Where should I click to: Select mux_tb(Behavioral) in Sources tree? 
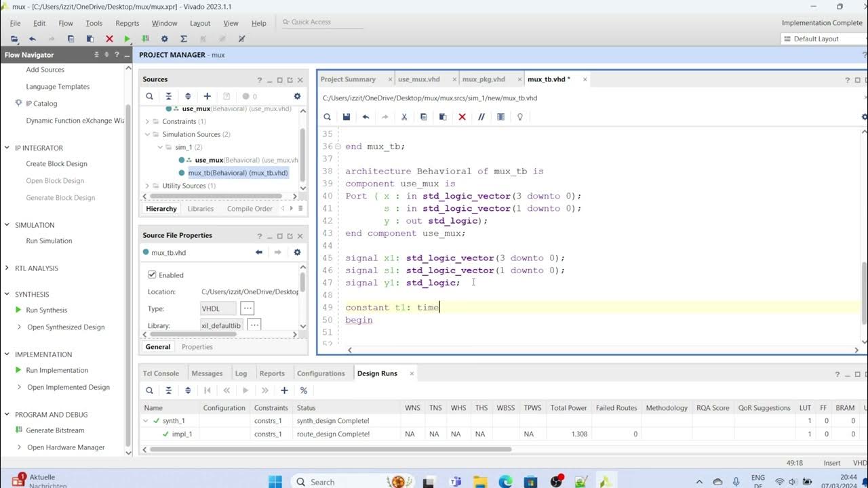238,173
